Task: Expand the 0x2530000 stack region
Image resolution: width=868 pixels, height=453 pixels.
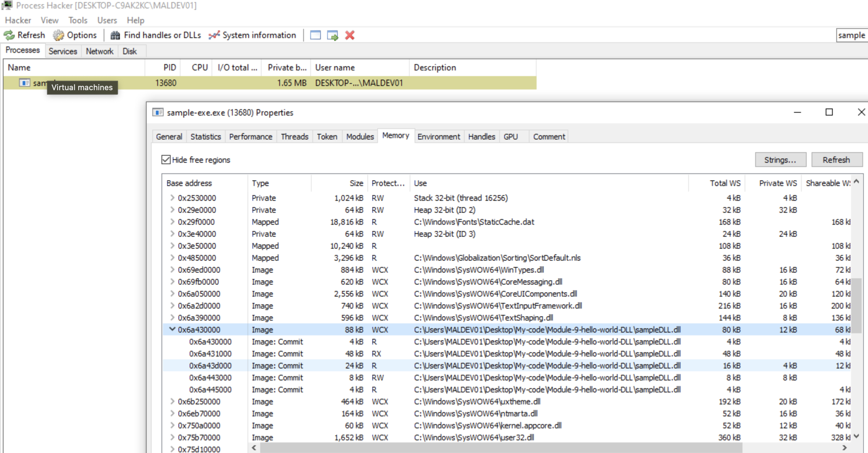Action: pos(172,198)
